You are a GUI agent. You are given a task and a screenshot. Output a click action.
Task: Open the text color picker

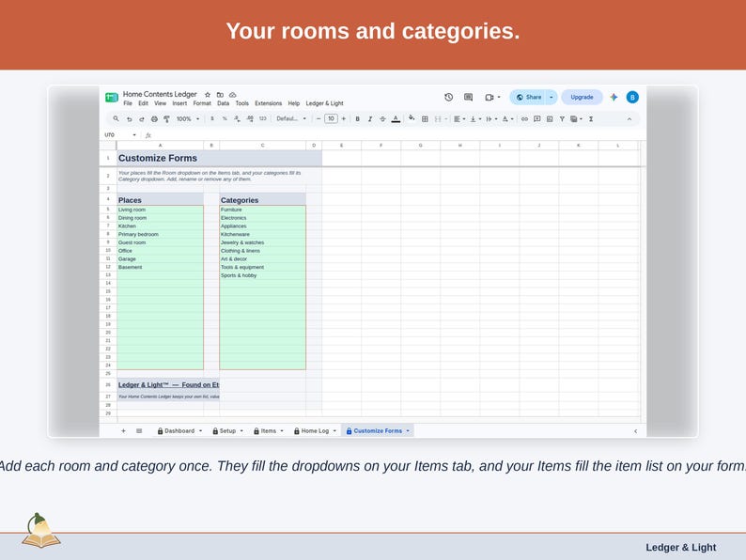point(396,119)
